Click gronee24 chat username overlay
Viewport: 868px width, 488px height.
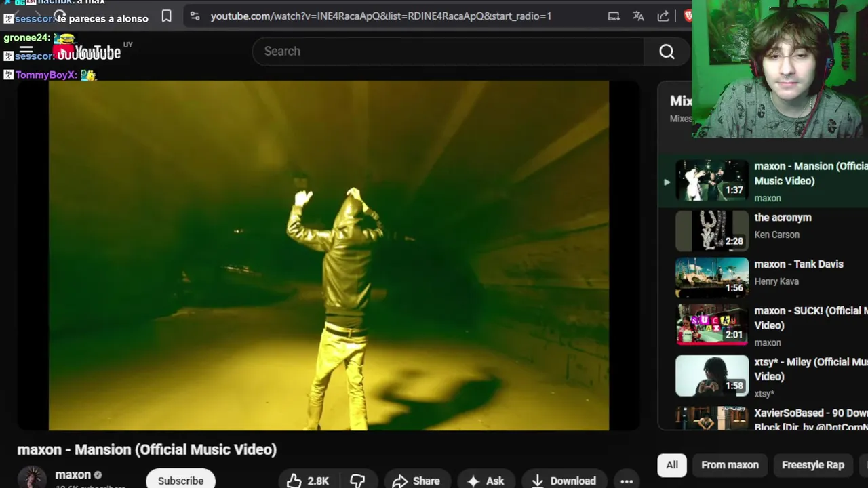tap(26, 38)
